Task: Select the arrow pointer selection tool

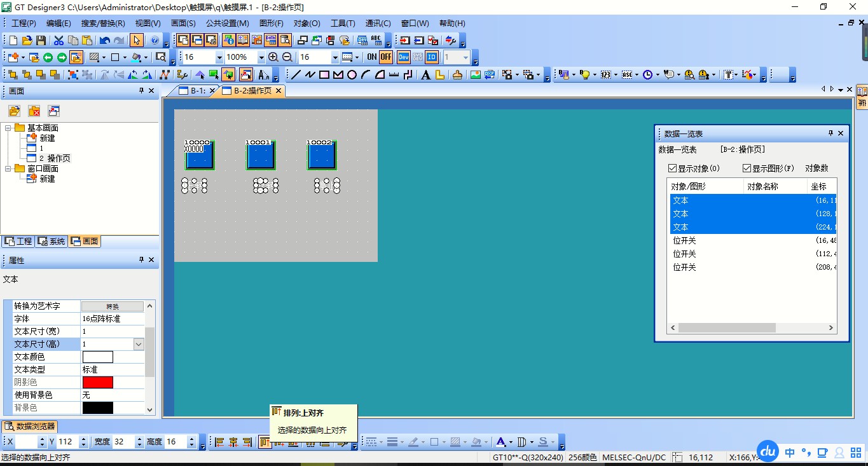Action: coord(137,40)
